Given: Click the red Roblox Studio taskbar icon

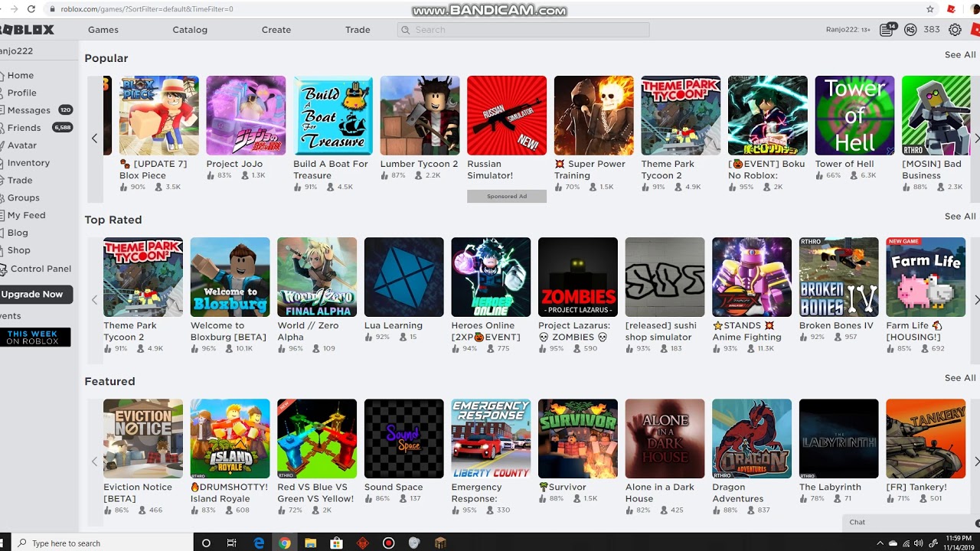Looking at the screenshot, I should point(362,543).
